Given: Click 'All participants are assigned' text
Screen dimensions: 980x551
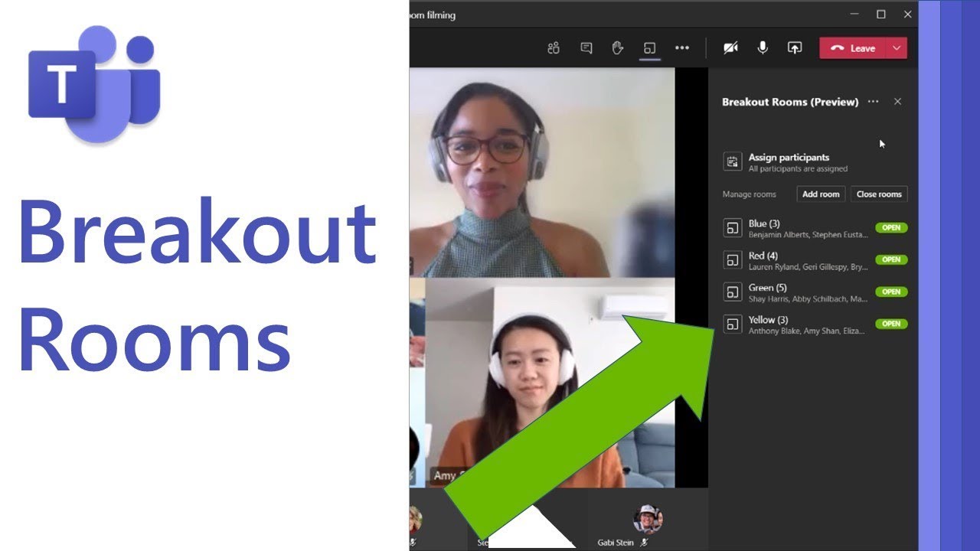Looking at the screenshot, I should coord(798,169).
